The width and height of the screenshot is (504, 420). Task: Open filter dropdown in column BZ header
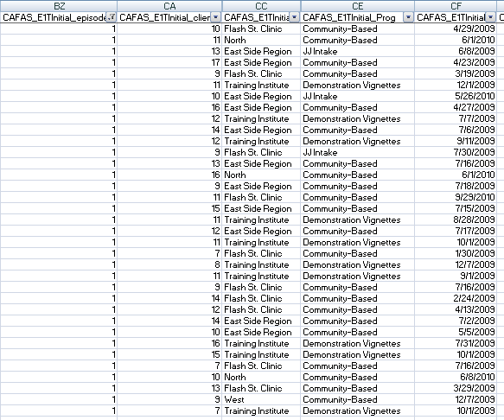pos(112,17)
